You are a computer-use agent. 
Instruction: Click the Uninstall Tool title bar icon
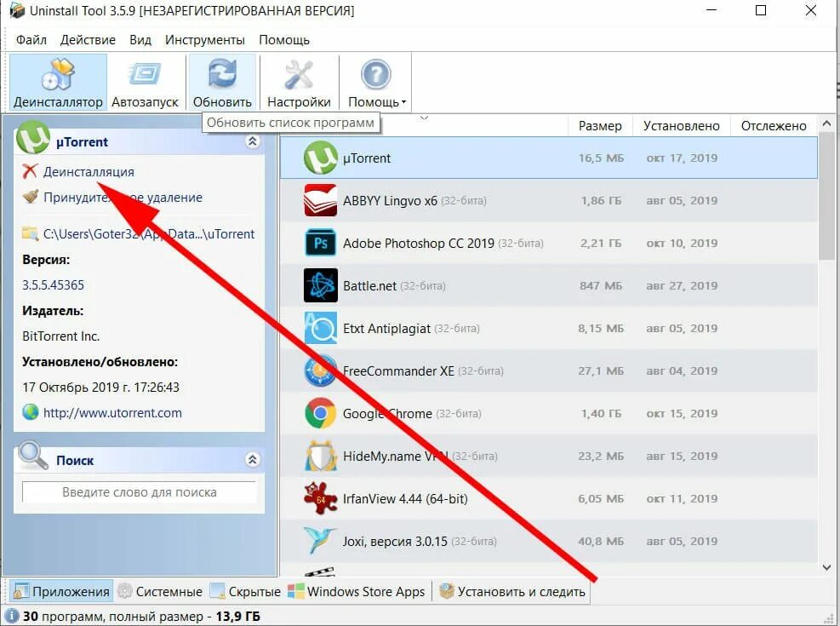pos(17,10)
